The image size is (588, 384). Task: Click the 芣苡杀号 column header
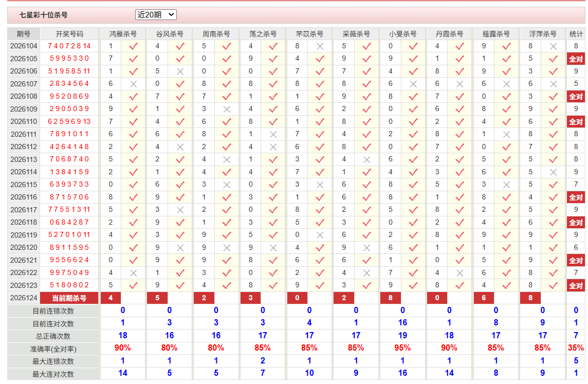309,34
